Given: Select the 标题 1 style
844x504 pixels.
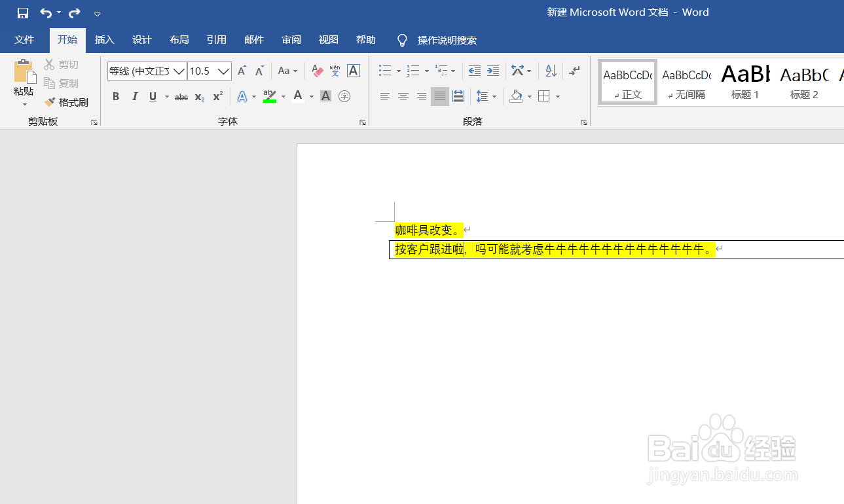Looking at the screenshot, I should coord(745,82).
